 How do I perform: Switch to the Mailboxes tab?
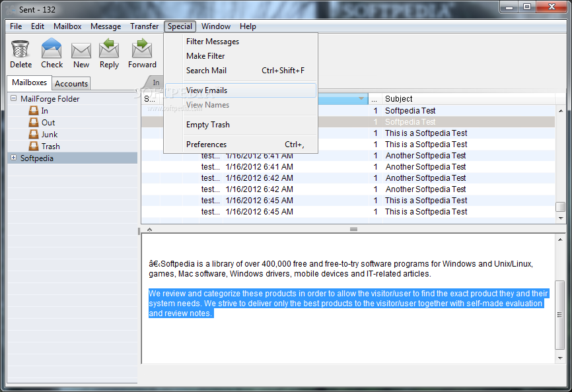(x=29, y=82)
